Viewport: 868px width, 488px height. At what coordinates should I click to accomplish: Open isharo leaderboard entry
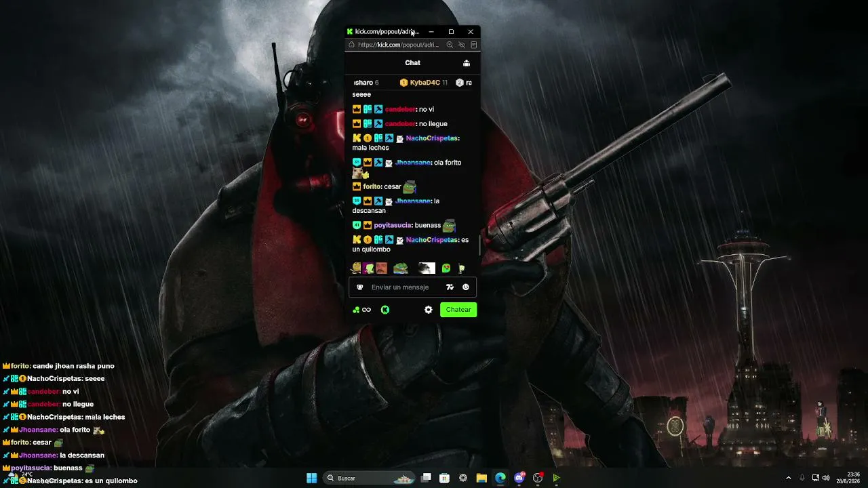click(x=366, y=83)
